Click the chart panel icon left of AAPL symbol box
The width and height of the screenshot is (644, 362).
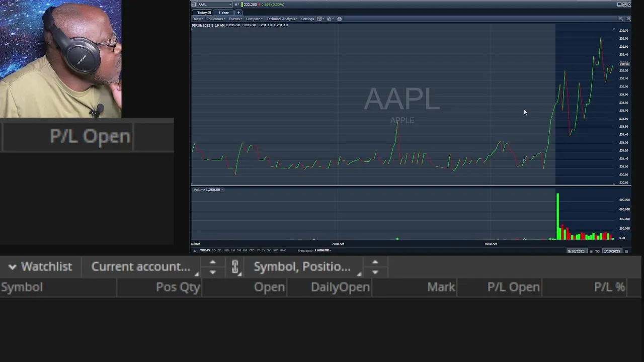194,5
